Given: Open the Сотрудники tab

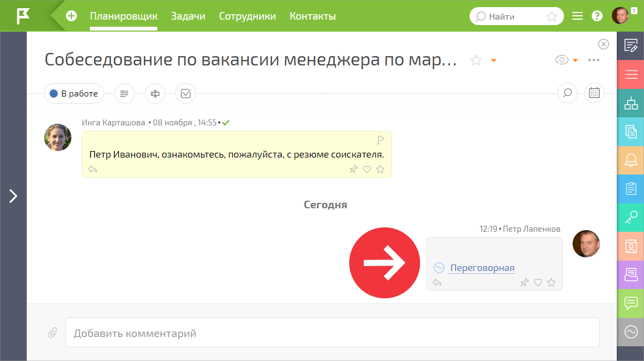Looking at the screenshot, I should pos(247,16).
